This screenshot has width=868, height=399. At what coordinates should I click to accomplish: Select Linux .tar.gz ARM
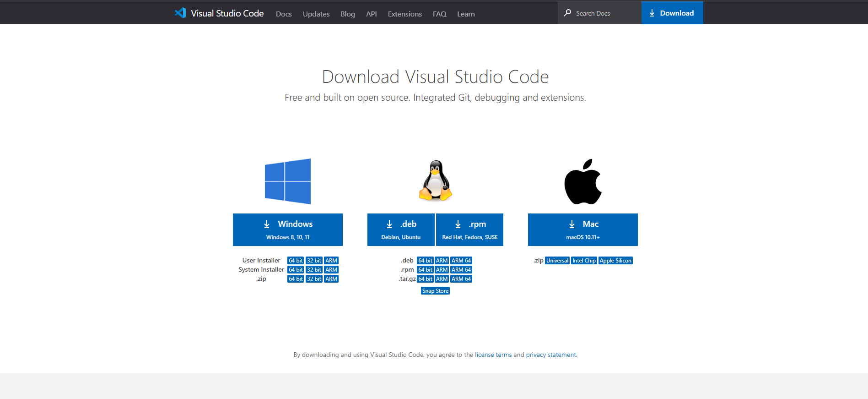pos(442,279)
